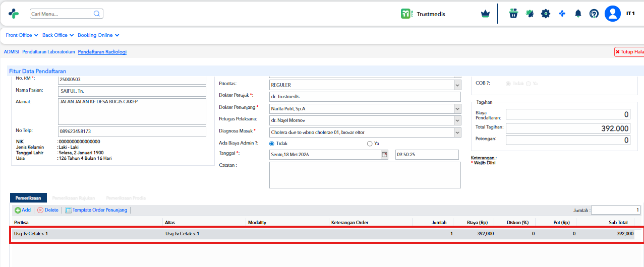Select Tidak for Ada Biaya Admin

pos(272,144)
